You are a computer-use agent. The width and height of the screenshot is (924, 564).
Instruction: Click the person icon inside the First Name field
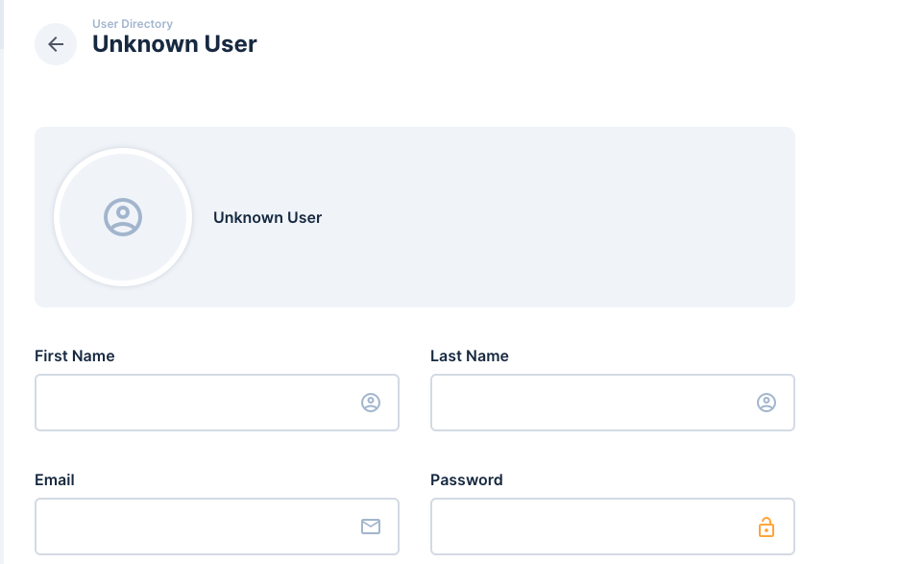tap(371, 403)
